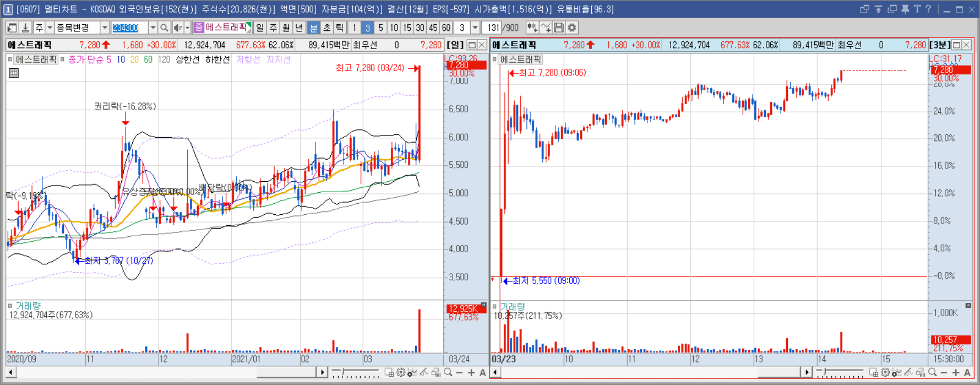Click the detach window icon in title bar
Screen dimensions: 980x385
[x=864, y=9]
